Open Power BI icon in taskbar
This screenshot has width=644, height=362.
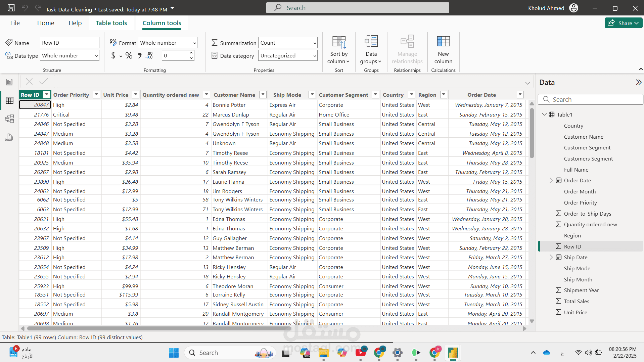[453, 353]
